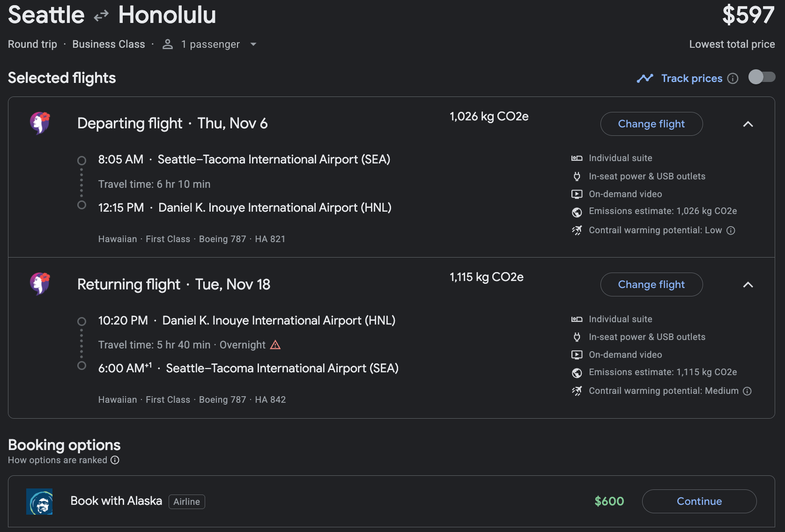
Task: Click Continue to book with Alaska
Action: pyautogui.click(x=699, y=501)
